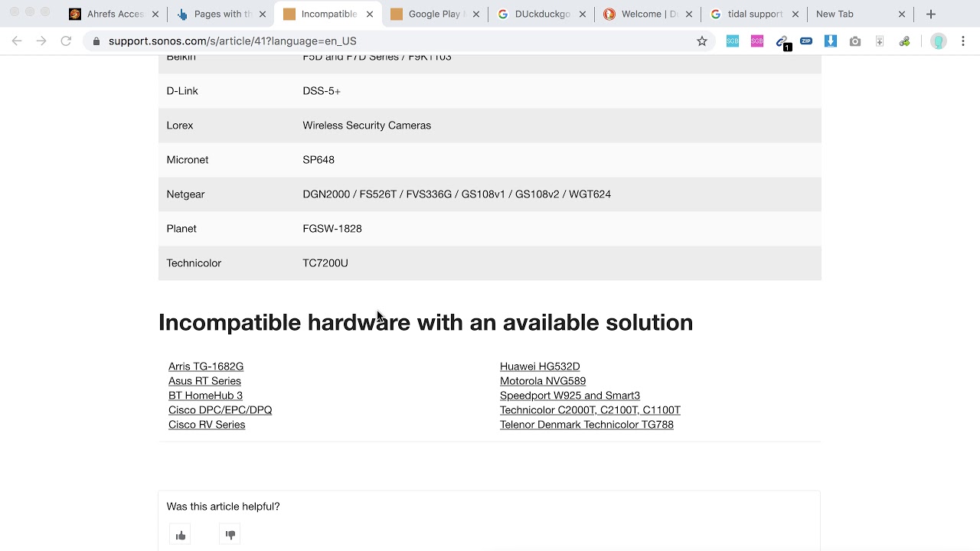The width and height of the screenshot is (980, 551).
Task: View site info via the lock icon
Action: pyautogui.click(x=96, y=41)
